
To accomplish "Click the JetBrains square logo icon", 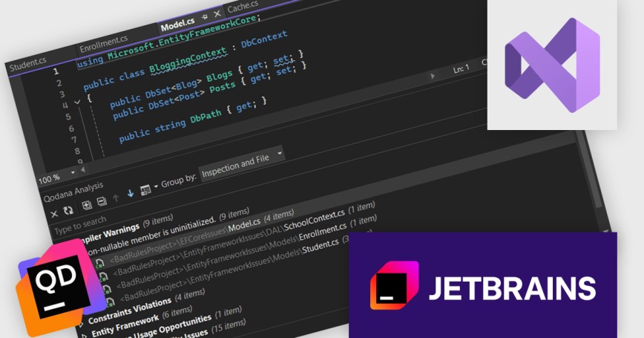I will 393,285.
